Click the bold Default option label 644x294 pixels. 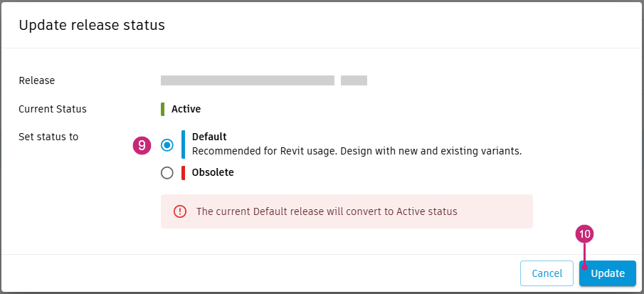(209, 137)
